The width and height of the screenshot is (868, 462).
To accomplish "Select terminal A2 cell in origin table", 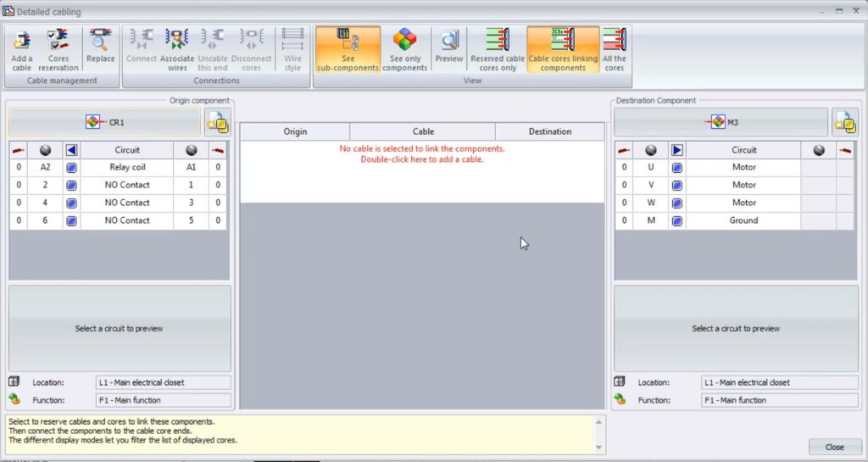I will [45, 167].
